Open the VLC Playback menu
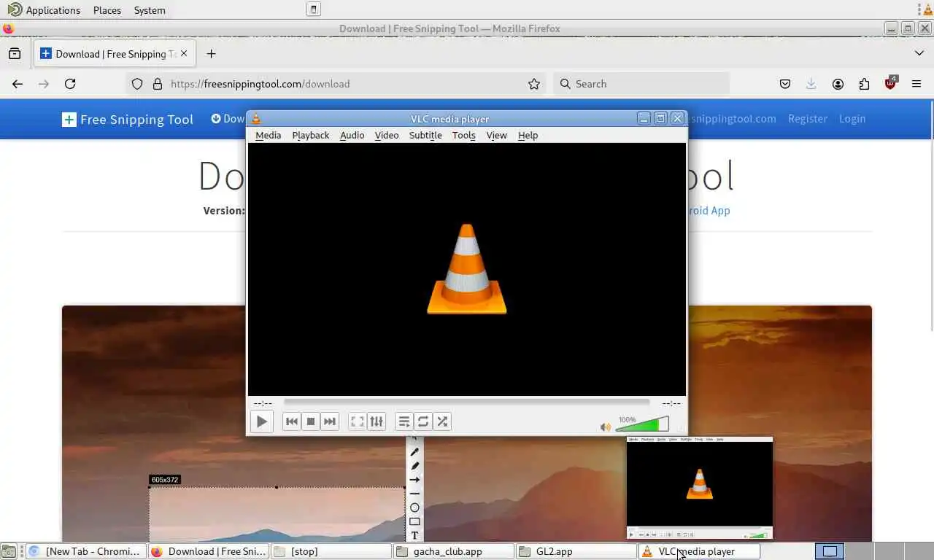 [310, 135]
